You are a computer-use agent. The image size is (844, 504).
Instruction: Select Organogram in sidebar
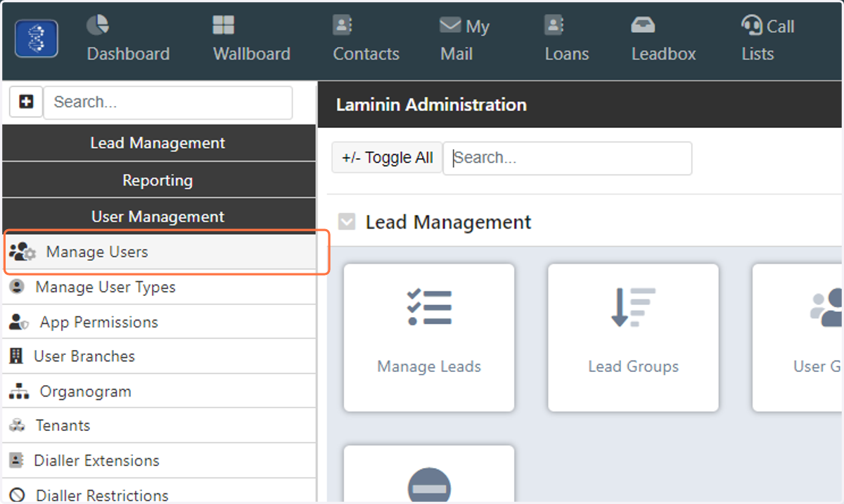pyautogui.click(x=159, y=392)
